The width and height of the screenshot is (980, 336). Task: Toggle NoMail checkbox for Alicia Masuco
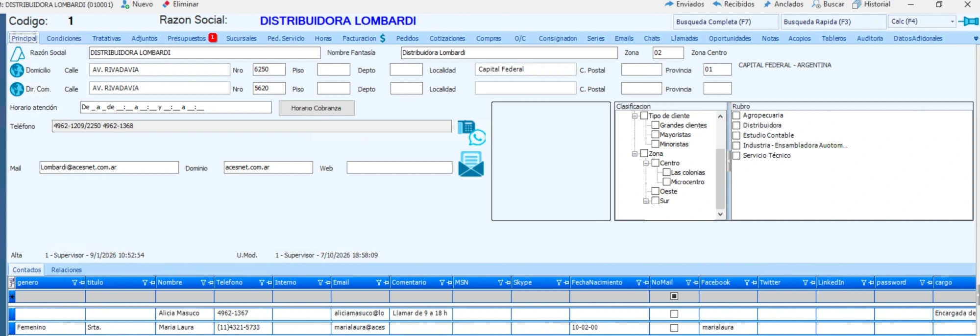point(674,314)
